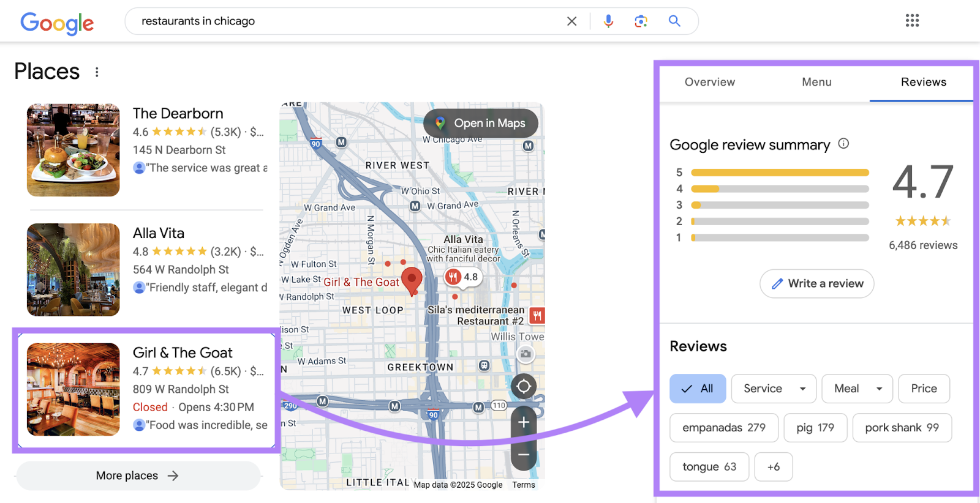Zoom out on the map
The width and height of the screenshot is (980, 503).
tap(524, 455)
